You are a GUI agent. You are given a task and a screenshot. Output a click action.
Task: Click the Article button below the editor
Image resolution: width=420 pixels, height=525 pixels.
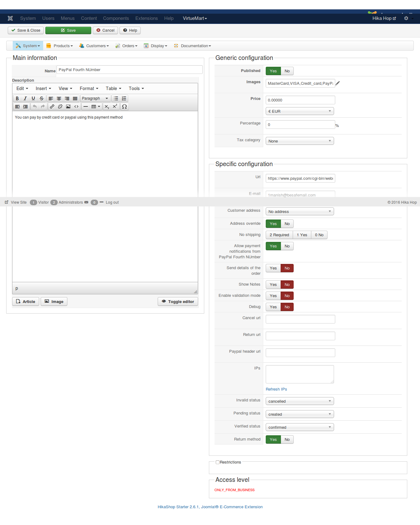(26, 301)
